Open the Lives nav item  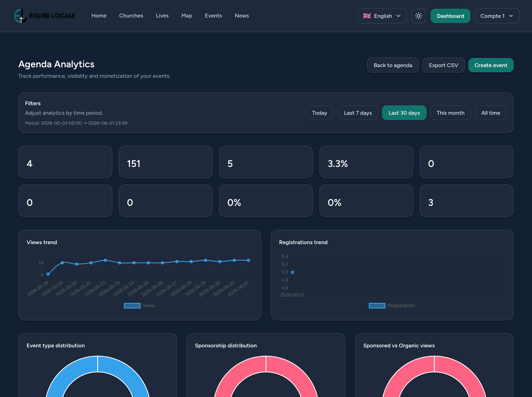click(162, 16)
